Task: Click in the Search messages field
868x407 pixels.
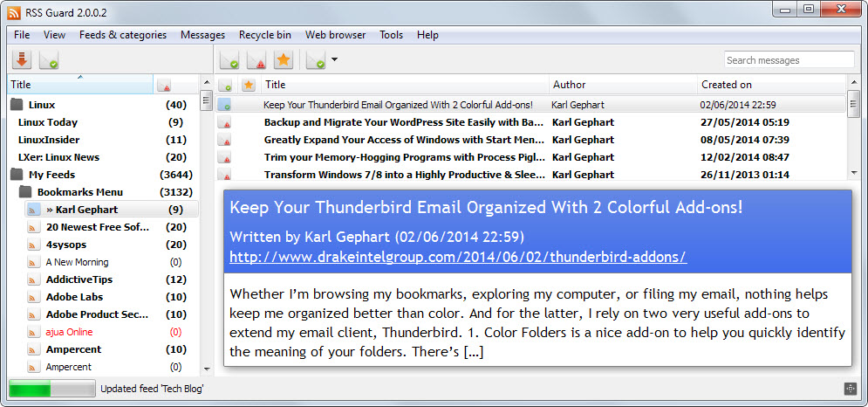Action: pos(789,60)
